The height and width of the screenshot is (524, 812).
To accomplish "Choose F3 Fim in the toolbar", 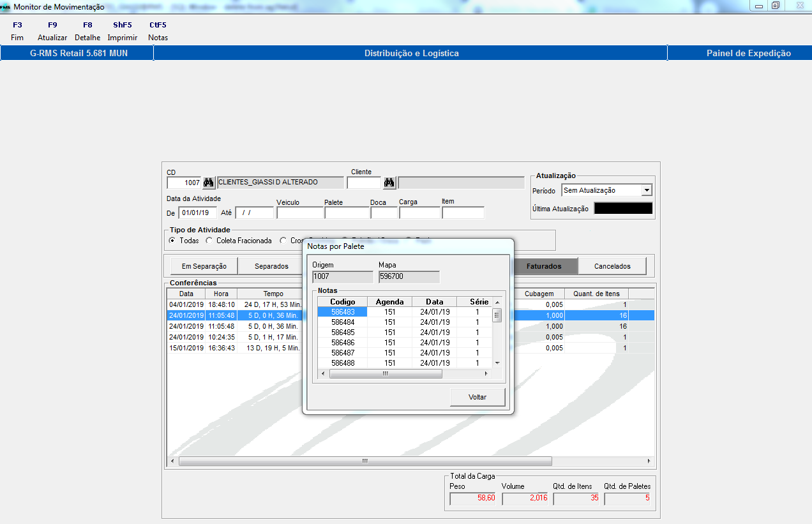I will point(17,31).
